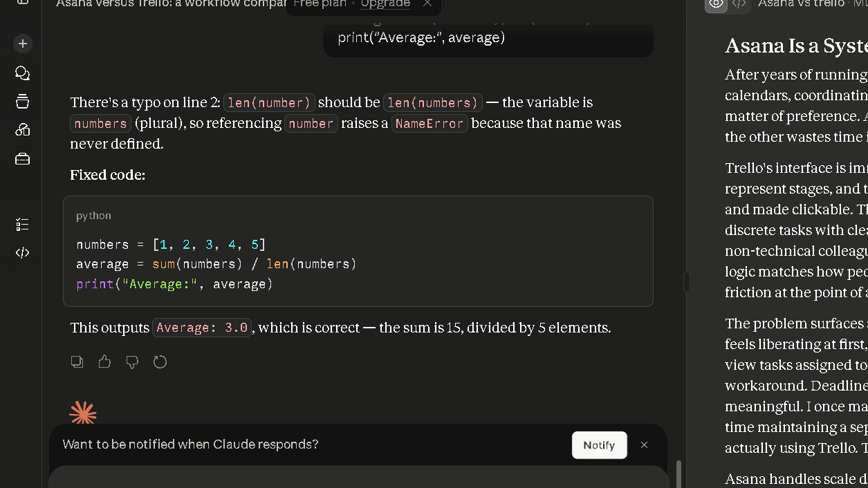Click the 'python' label in code block
The height and width of the screenshot is (488, 868).
pyautogui.click(x=93, y=216)
